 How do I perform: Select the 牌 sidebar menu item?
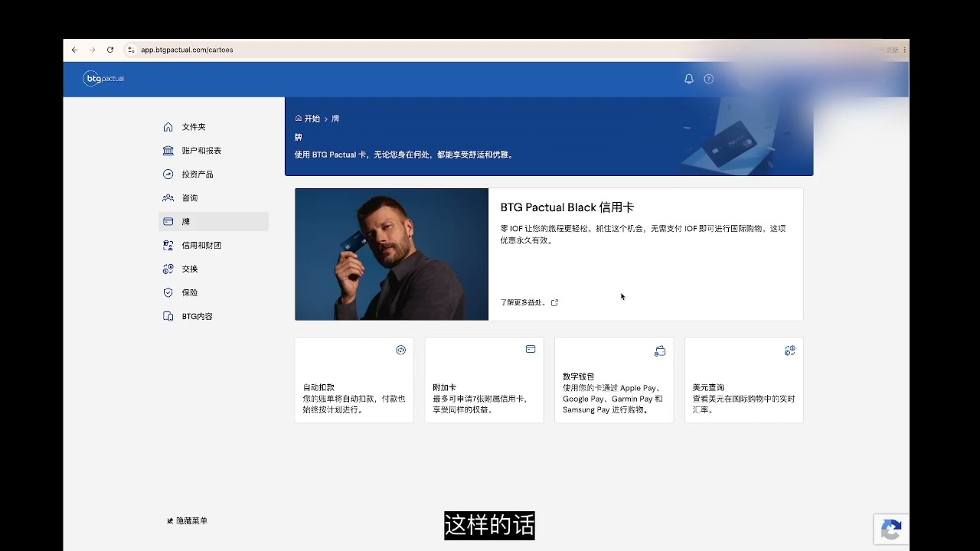coord(214,222)
